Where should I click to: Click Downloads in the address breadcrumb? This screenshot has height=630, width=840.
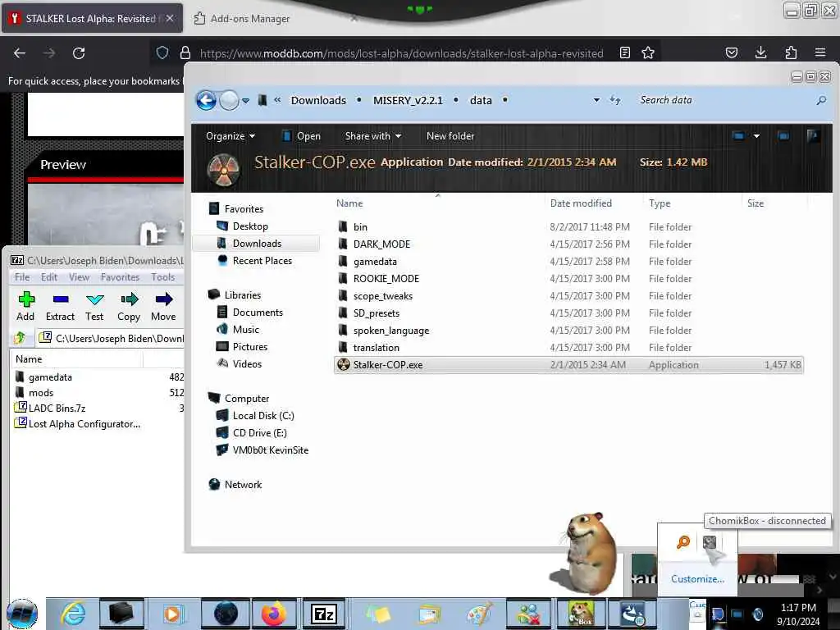[318, 100]
